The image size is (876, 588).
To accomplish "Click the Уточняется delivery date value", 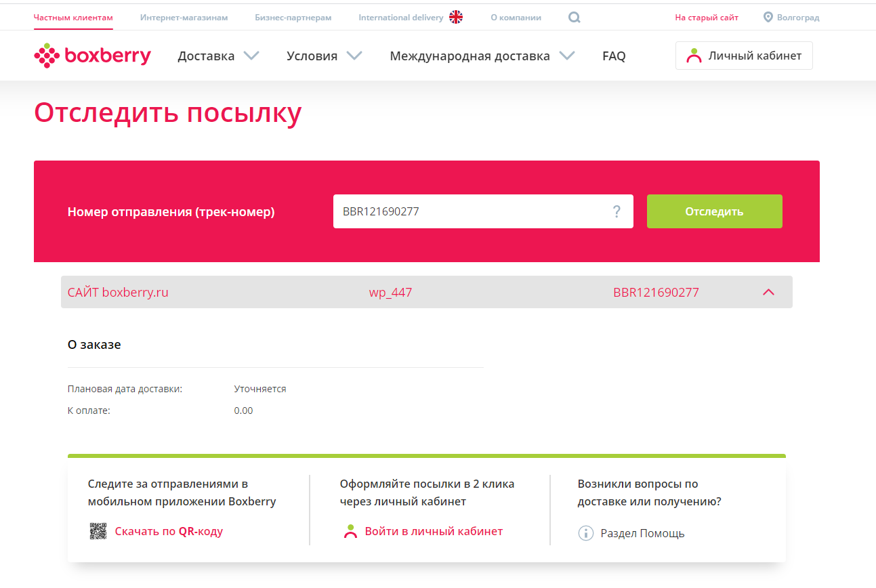I will tap(260, 389).
